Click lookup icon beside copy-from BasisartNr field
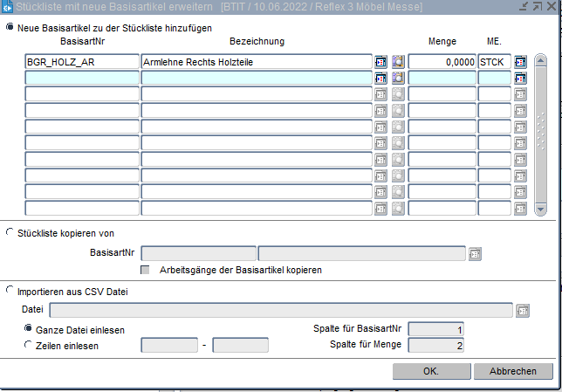Image resolution: width=562 pixels, height=392 pixels. tap(476, 254)
